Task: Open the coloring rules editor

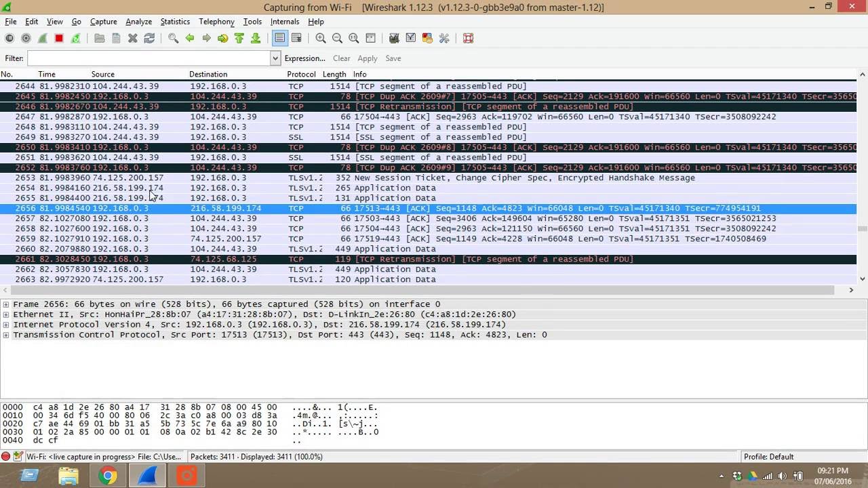Action: click(x=427, y=39)
